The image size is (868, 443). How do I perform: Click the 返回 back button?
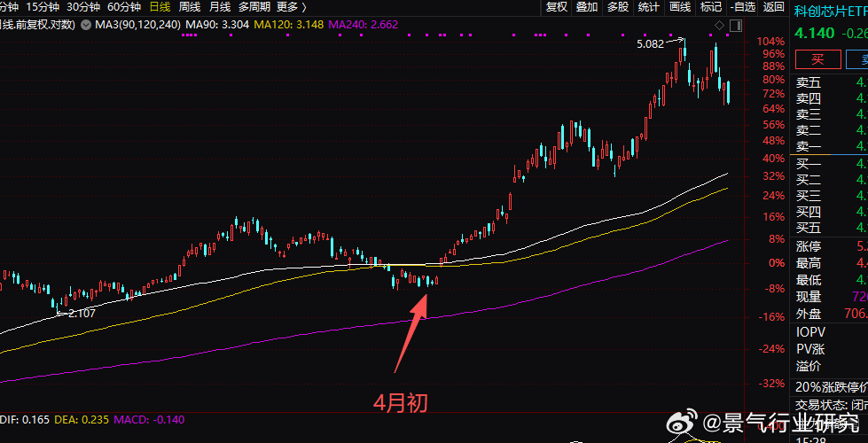(x=773, y=7)
